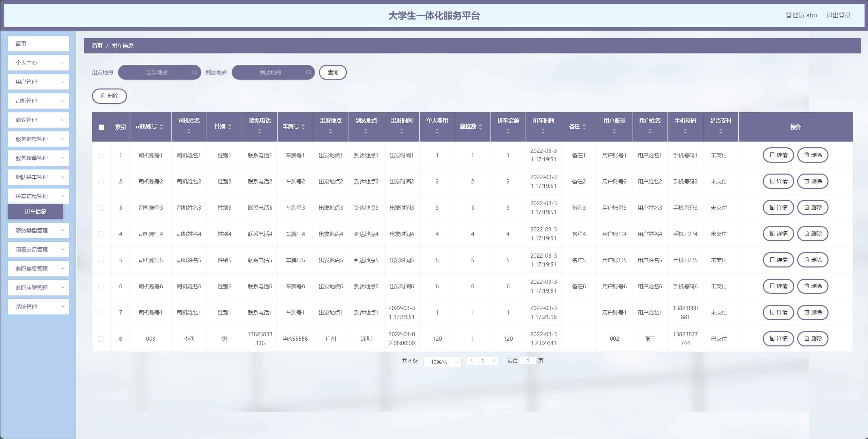
Task: Check the row 5 checkbox
Action: tap(101, 260)
